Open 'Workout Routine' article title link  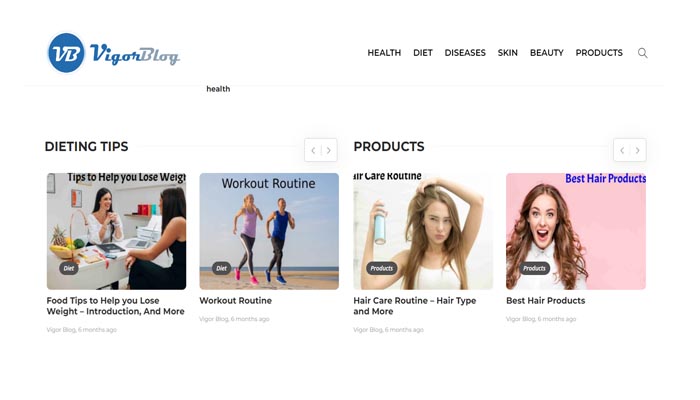tap(235, 300)
